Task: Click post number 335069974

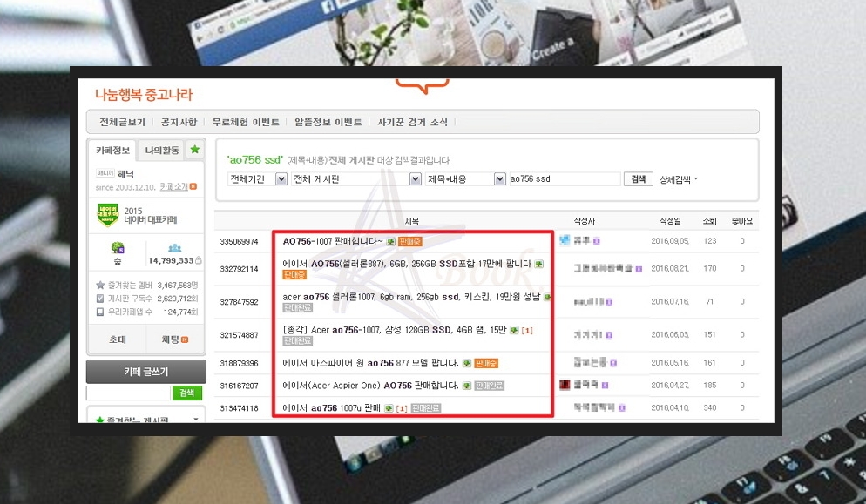Action: click(239, 242)
